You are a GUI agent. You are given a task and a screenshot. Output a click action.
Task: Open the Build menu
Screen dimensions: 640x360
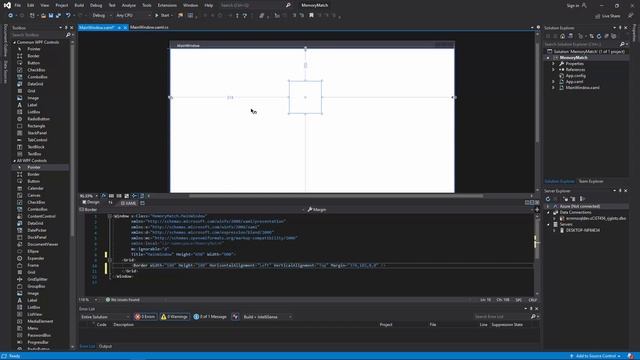79,5
